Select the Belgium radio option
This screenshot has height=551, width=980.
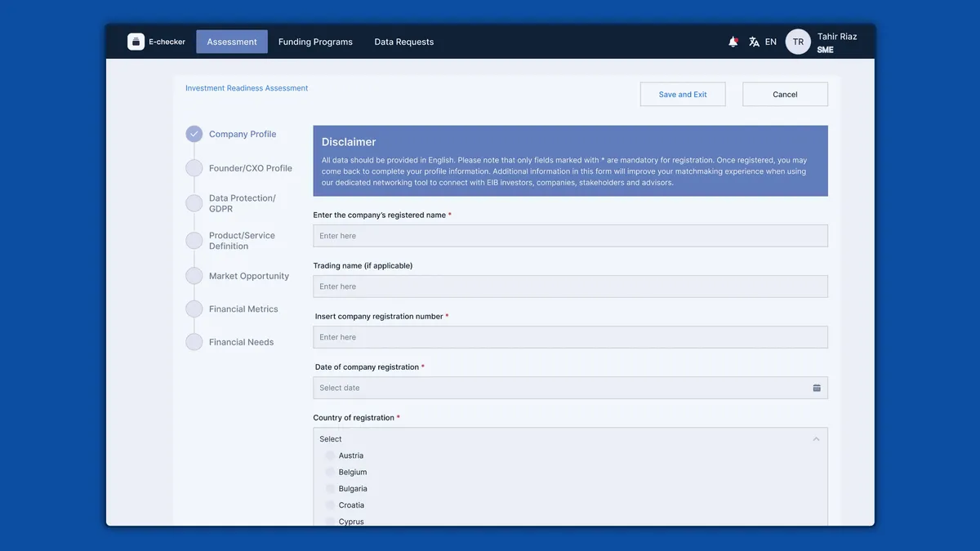coord(330,472)
